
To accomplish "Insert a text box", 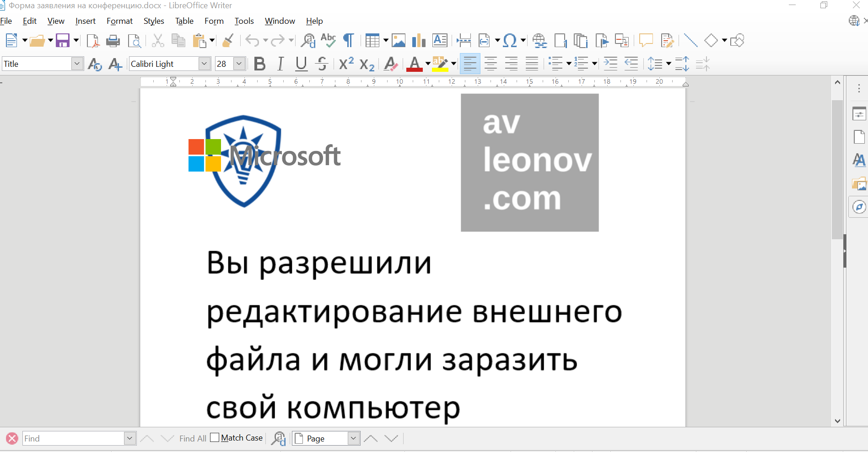I will 440,41.
